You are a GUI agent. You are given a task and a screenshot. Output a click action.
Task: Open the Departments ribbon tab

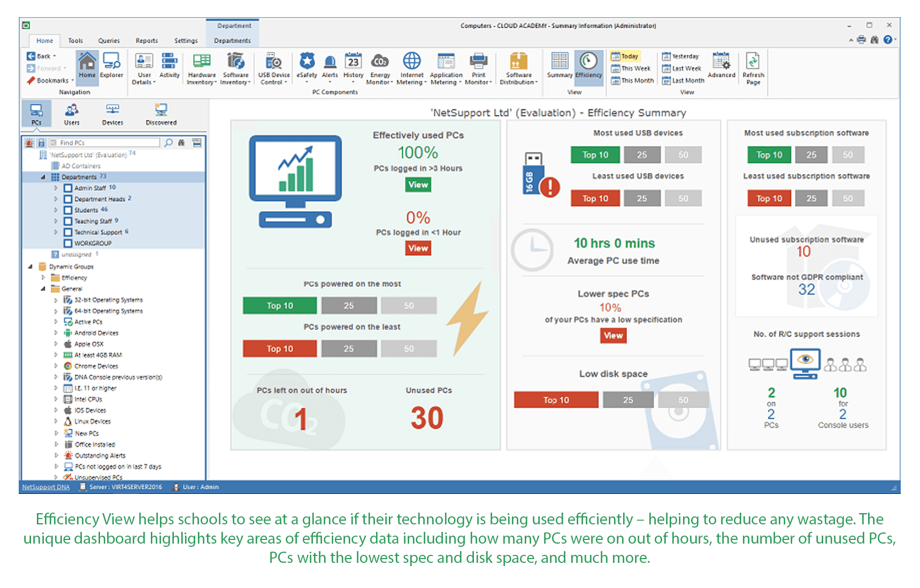[x=232, y=40]
